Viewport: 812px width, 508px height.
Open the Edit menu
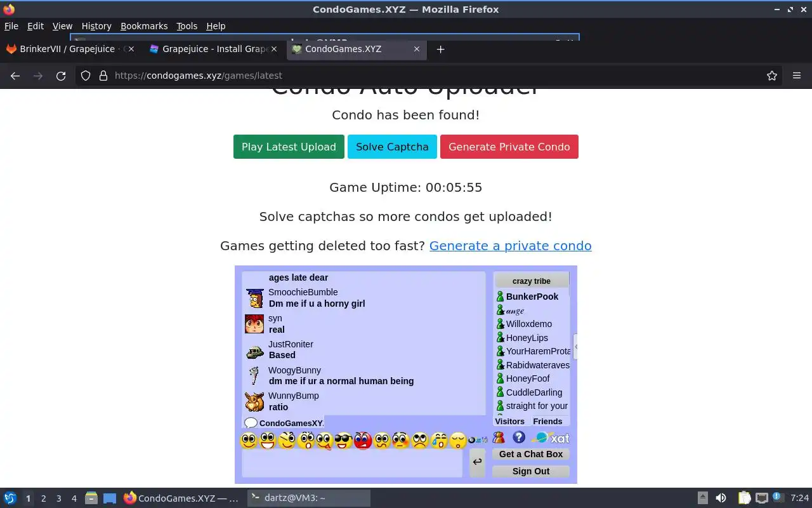click(36, 26)
